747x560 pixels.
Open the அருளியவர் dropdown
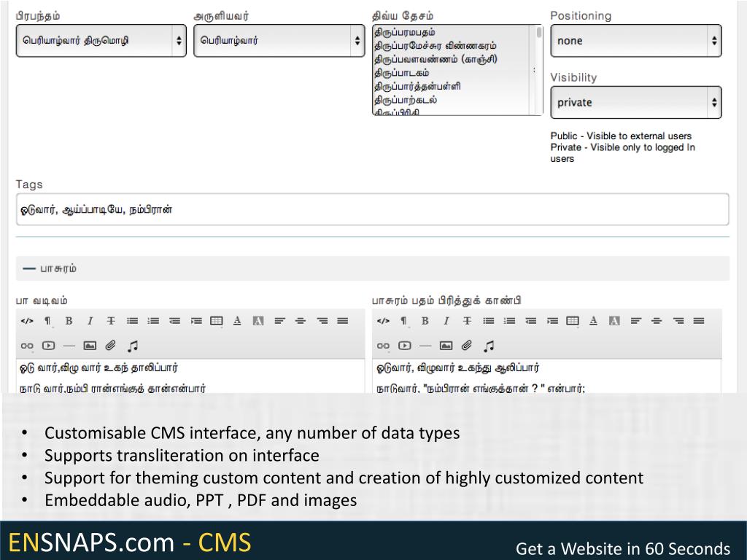click(279, 41)
